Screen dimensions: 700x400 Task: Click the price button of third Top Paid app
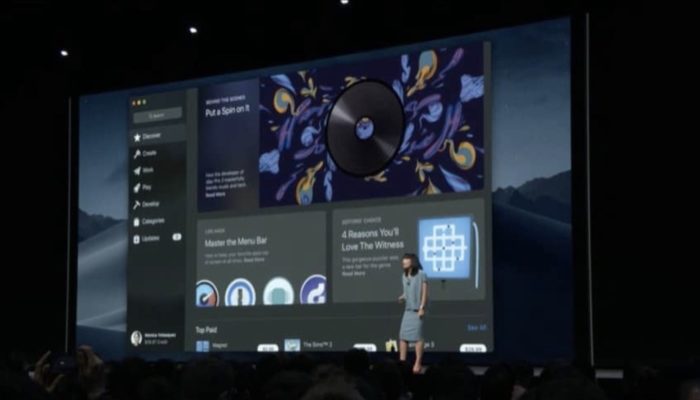pyautogui.click(x=473, y=348)
